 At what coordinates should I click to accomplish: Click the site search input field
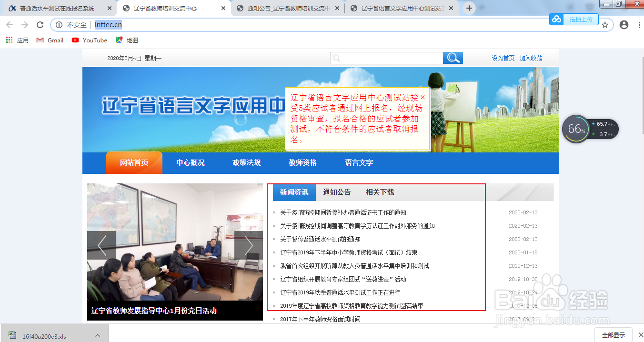pos(387,58)
